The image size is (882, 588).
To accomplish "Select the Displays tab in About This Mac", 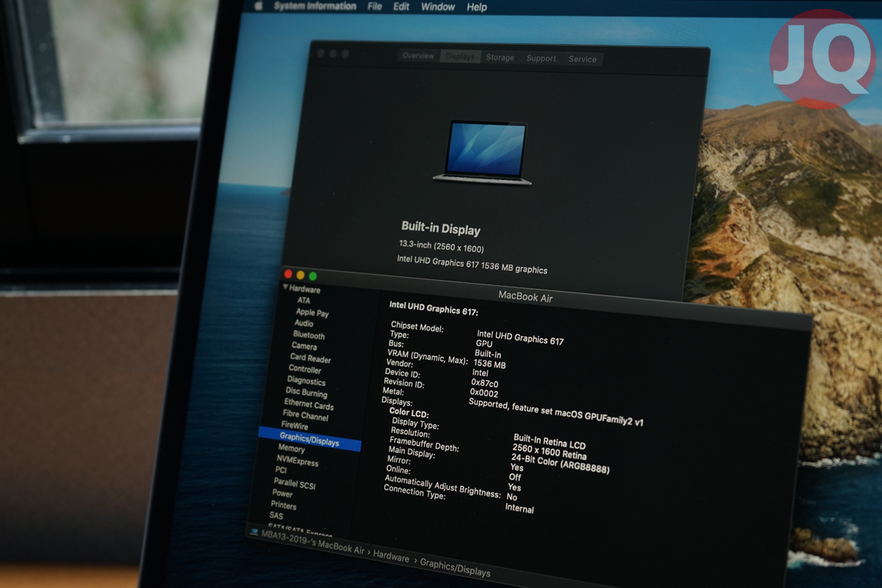I will click(x=460, y=57).
